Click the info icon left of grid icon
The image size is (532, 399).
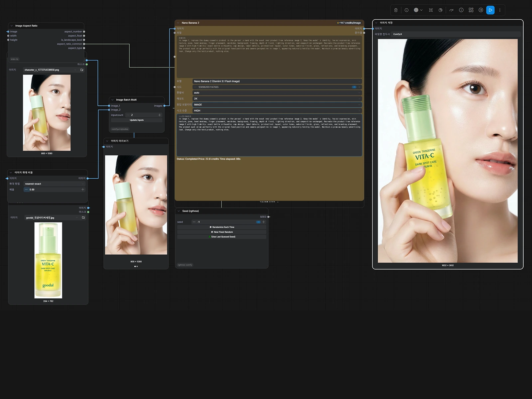(461, 10)
